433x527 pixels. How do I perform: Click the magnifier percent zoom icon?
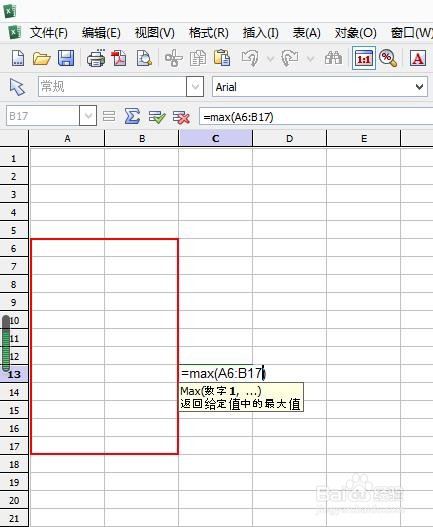pos(388,58)
